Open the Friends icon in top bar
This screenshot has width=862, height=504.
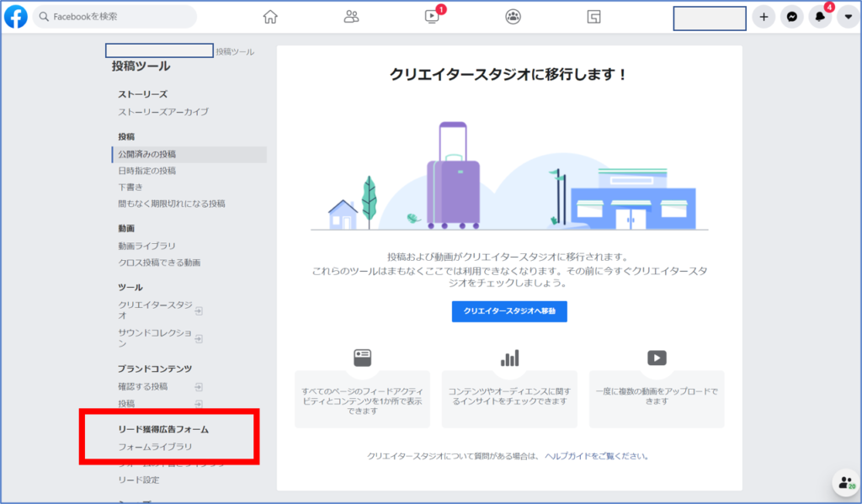(x=351, y=17)
